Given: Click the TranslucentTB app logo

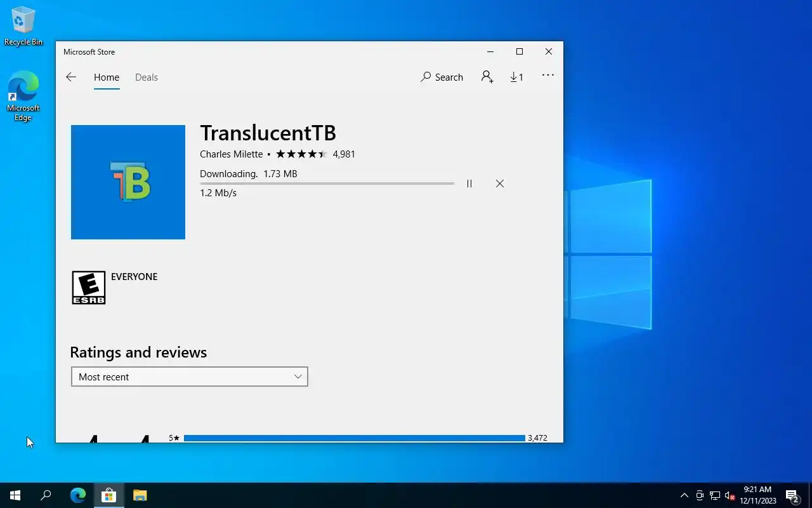Looking at the screenshot, I should point(128,182).
